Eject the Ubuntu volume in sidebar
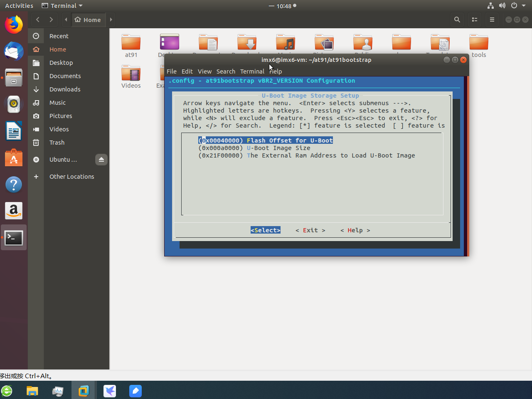 (x=101, y=159)
